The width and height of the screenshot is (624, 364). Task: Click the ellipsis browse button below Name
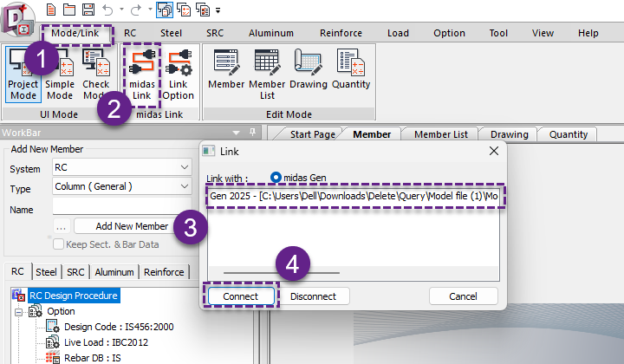click(x=62, y=226)
